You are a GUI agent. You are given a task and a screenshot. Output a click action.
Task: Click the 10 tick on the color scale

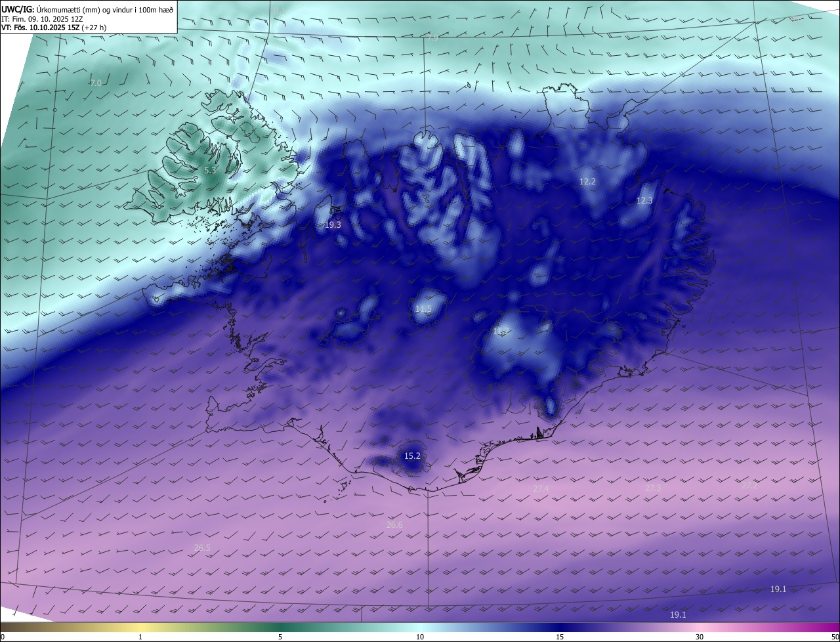point(420,637)
